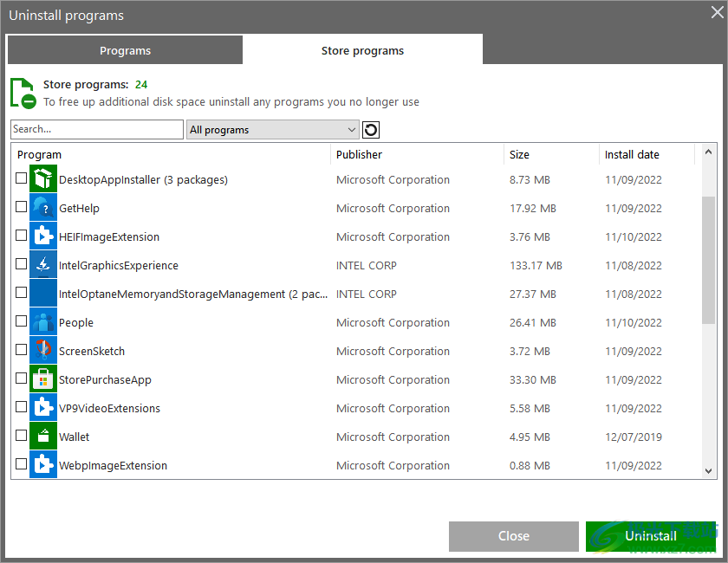This screenshot has width=728, height=563.
Task: Click the 133.17 MB size value
Action: tap(536, 266)
